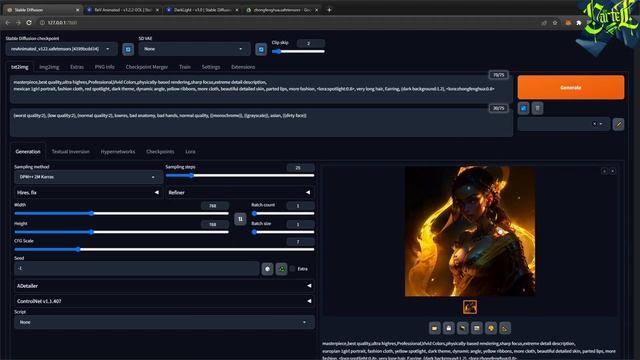Adjust the CFG Scale slider
This screenshot has width=640, height=360.
tap(164, 249)
